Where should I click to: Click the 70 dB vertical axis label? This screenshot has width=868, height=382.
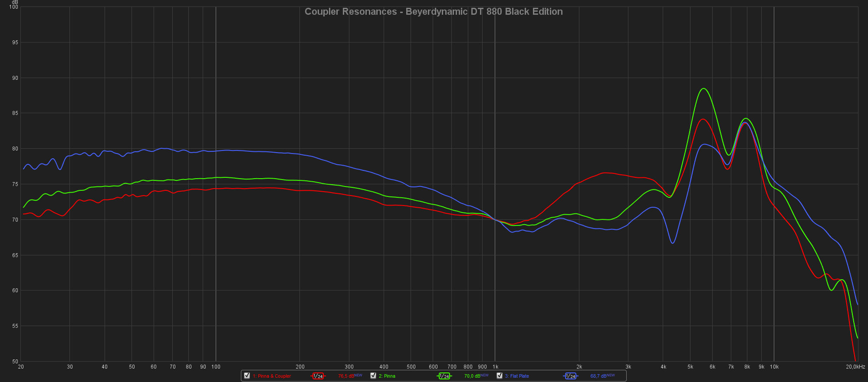[x=15, y=220]
